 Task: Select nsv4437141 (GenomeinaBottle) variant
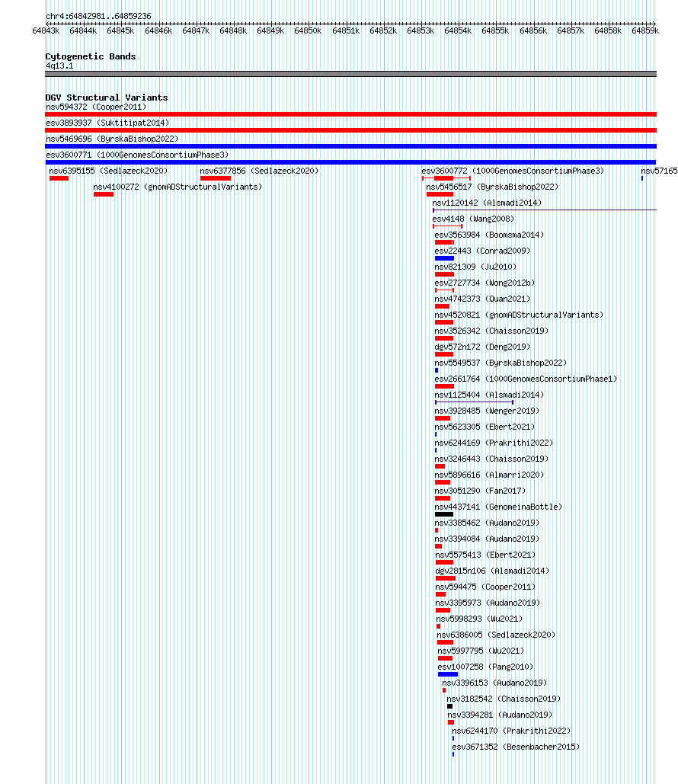(498, 507)
